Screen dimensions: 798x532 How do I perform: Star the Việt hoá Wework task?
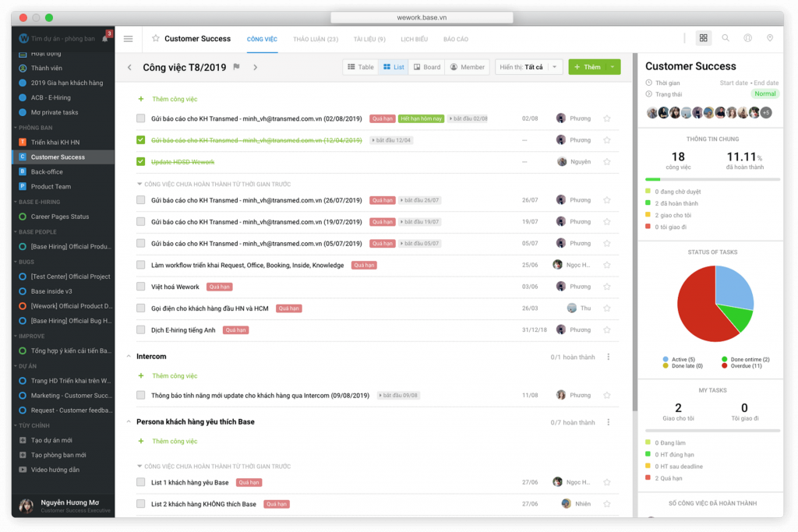pos(607,287)
